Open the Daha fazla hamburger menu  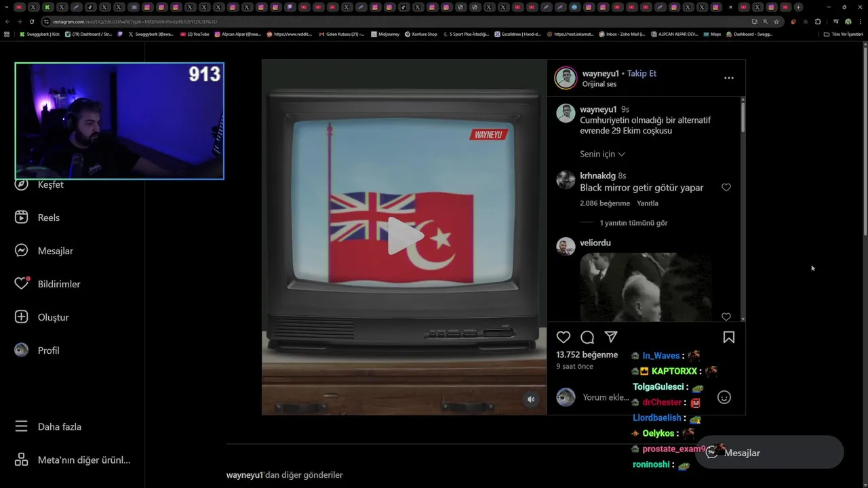(x=49, y=426)
